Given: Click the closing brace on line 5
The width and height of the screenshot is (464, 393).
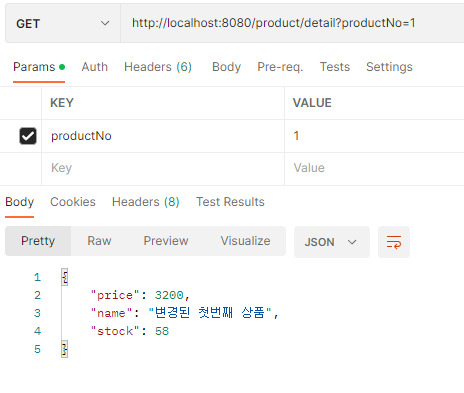Looking at the screenshot, I should 65,349.
